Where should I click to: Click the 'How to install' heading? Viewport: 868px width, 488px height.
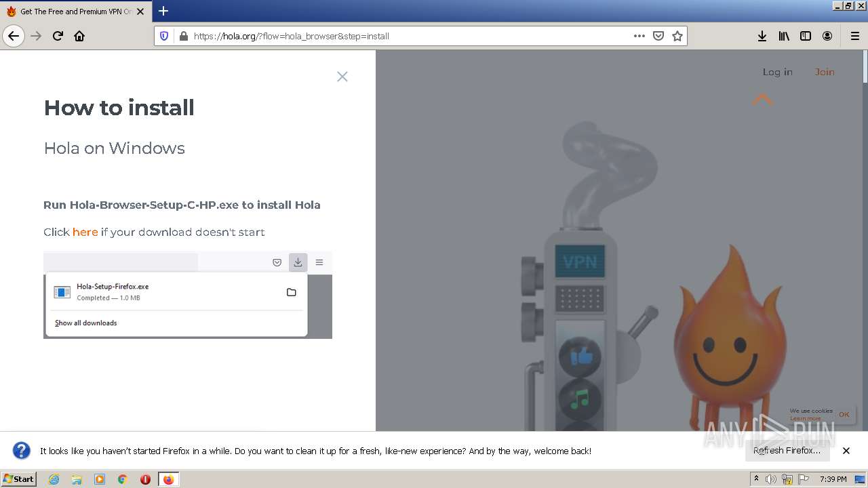[119, 108]
